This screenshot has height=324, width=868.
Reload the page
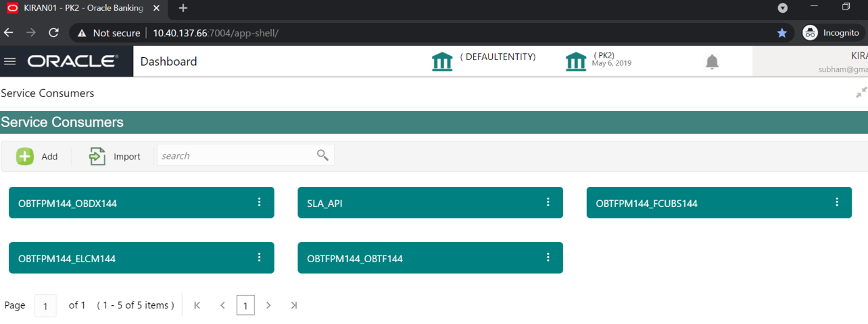(53, 33)
